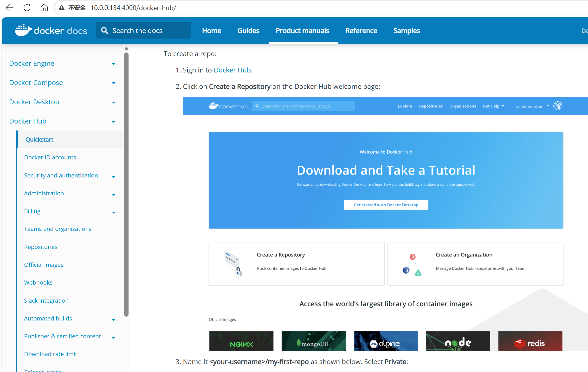This screenshot has height=372, width=588.
Task: Click the Get started with Docker Desktop button
Action: tap(386, 205)
